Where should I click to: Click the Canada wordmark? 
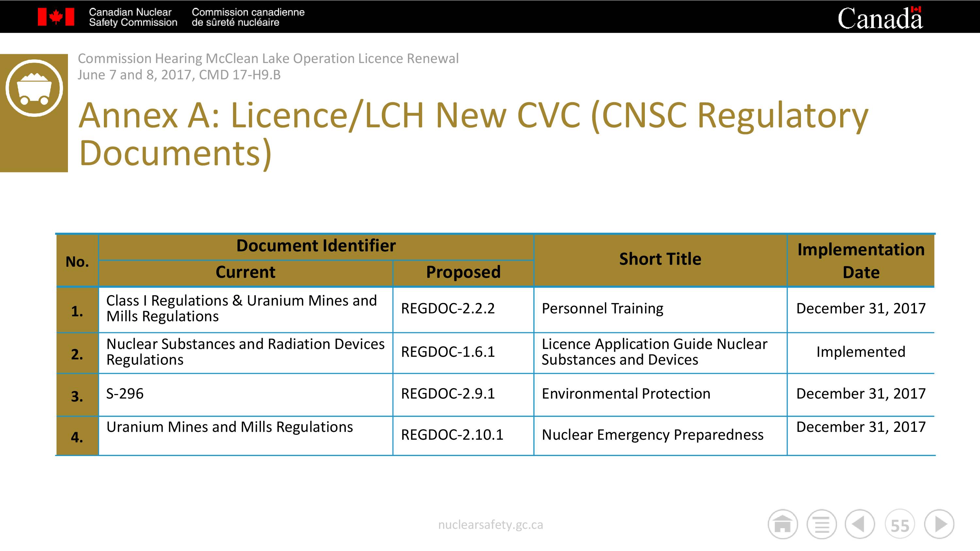[880, 18]
